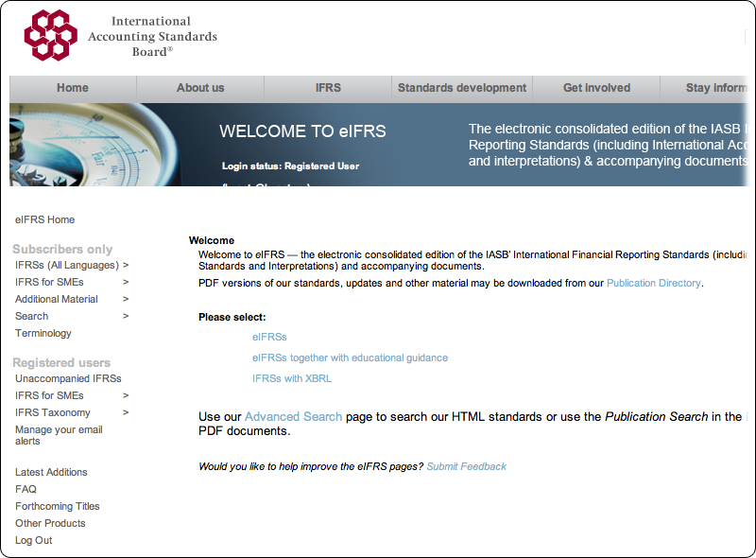Expand arrow beside IFRSs (All Languages)
Image resolution: width=756 pixels, height=558 pixels.
click(126, 265)
